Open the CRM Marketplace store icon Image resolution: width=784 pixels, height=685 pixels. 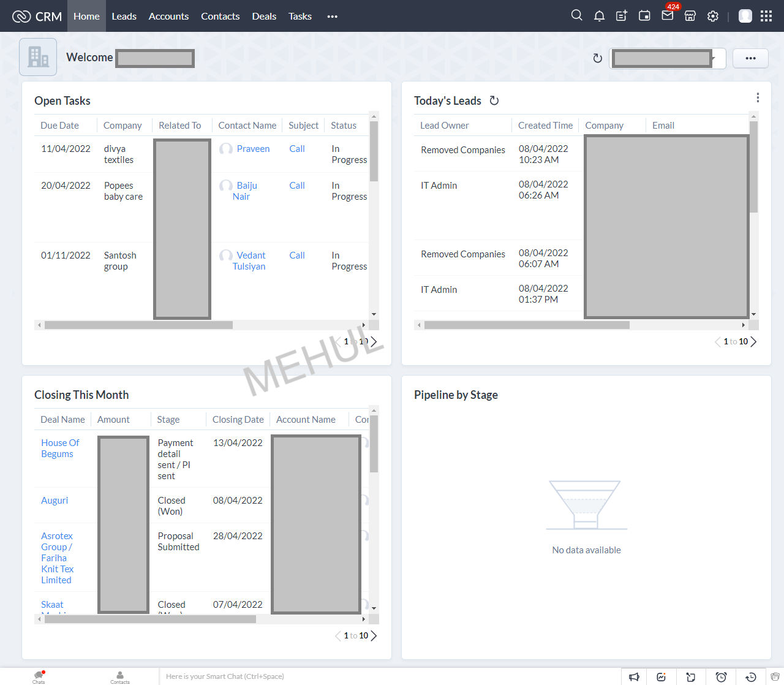click(x=690, y=16)
